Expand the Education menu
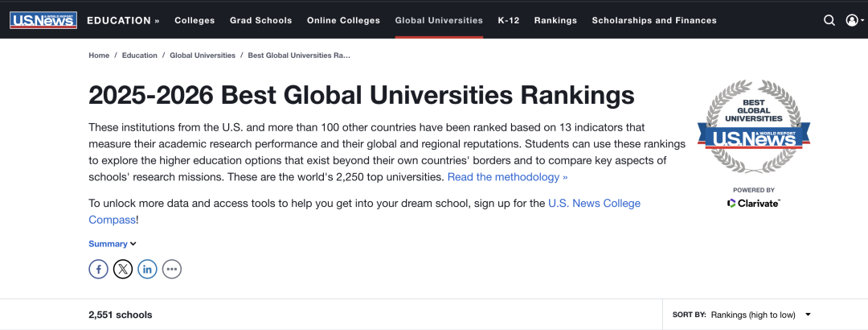The image size is (868, 330). tap(123, 20)
